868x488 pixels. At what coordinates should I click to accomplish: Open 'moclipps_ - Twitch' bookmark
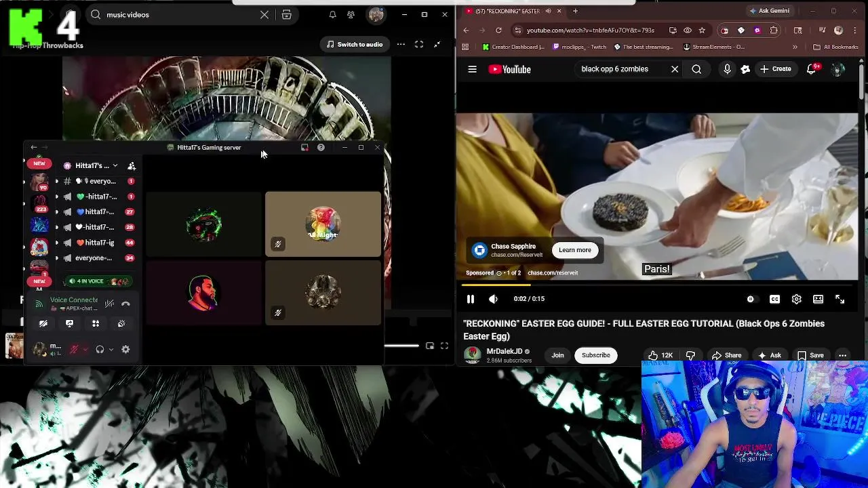[580, 47]
